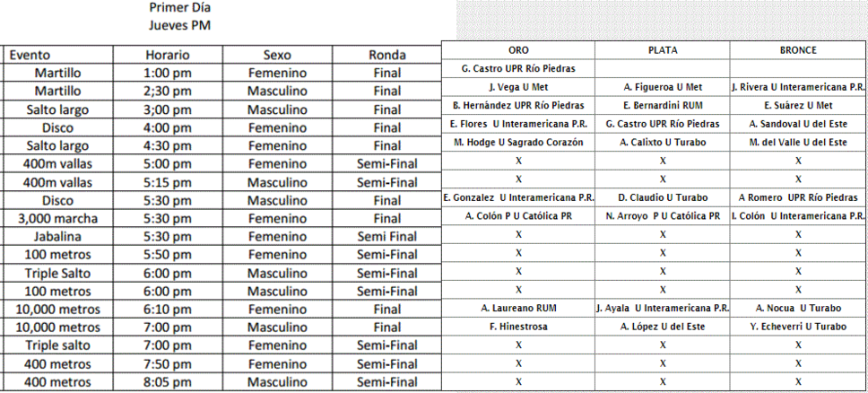
Task: Click the Y. Echeverri U Turabo cell
Action: point(798,327)
